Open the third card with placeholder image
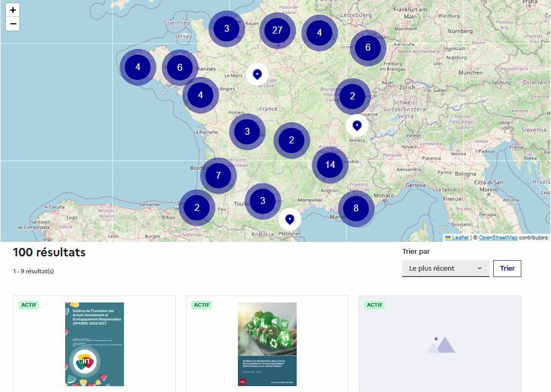551x392 pixels. pos(440,344)
